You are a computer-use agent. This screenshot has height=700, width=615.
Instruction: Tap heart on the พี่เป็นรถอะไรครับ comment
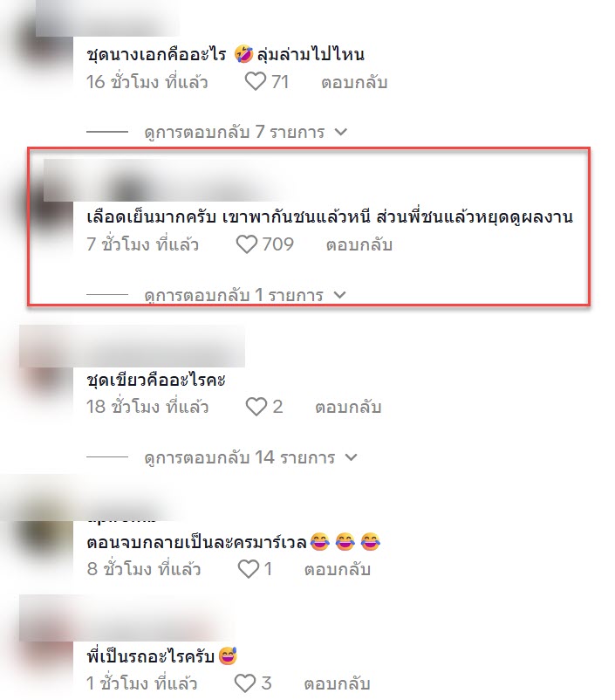click(x=245, y=683)
